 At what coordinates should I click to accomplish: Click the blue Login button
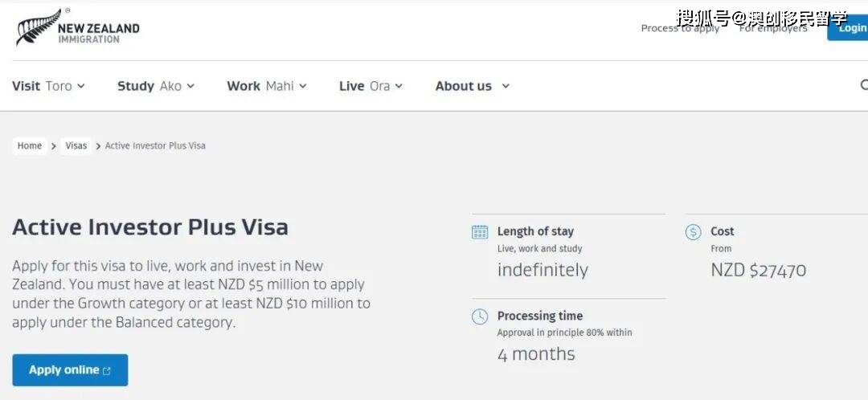[849, 27]
